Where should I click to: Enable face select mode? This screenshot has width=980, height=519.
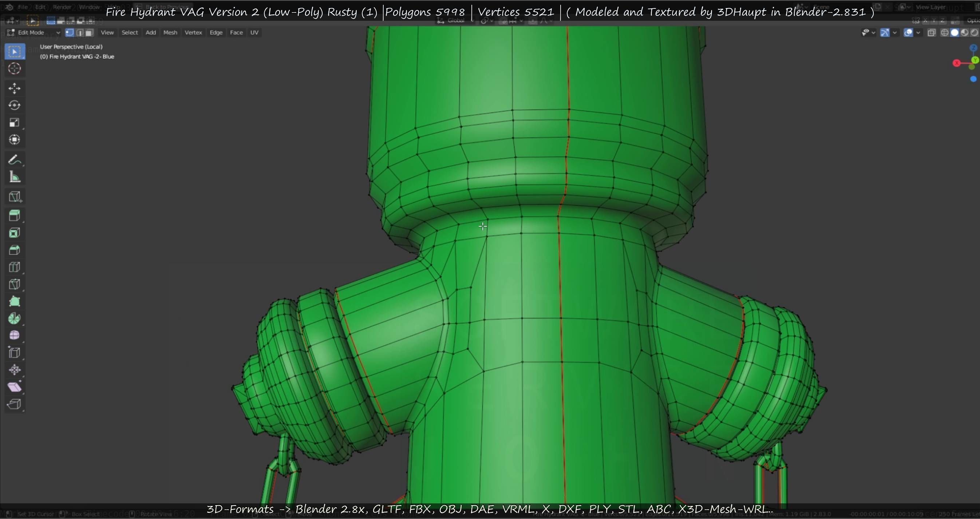pyautogui.click(x=89, y=33)
